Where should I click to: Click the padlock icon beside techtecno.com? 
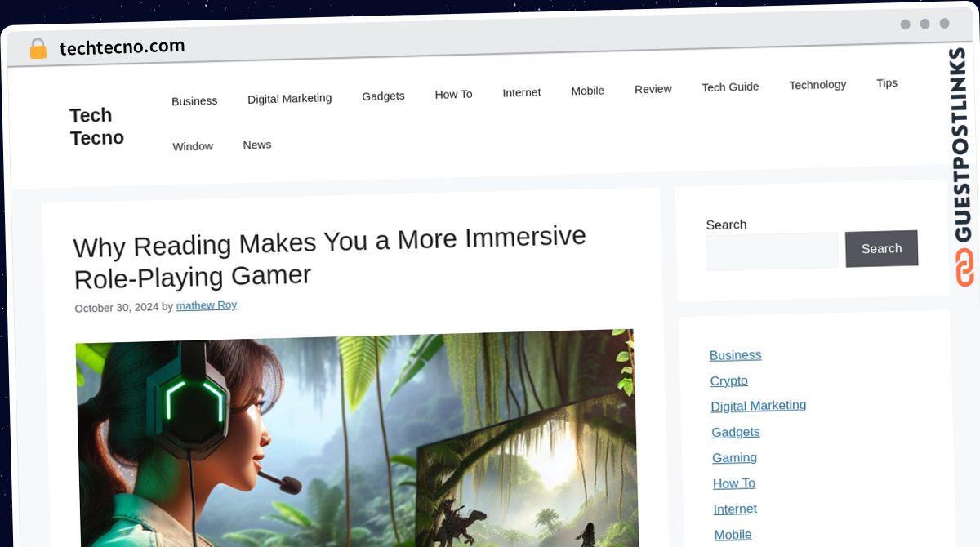[x=38, y=49]
